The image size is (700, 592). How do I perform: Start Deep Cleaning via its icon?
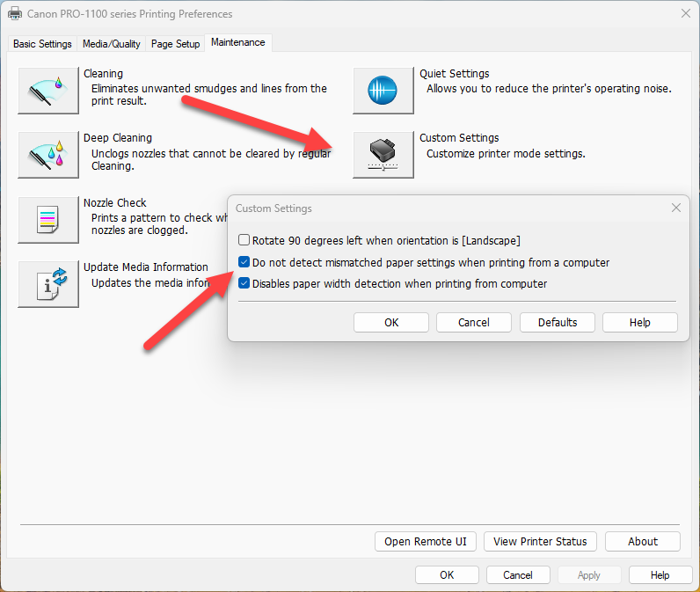click(x=48, y=155)
